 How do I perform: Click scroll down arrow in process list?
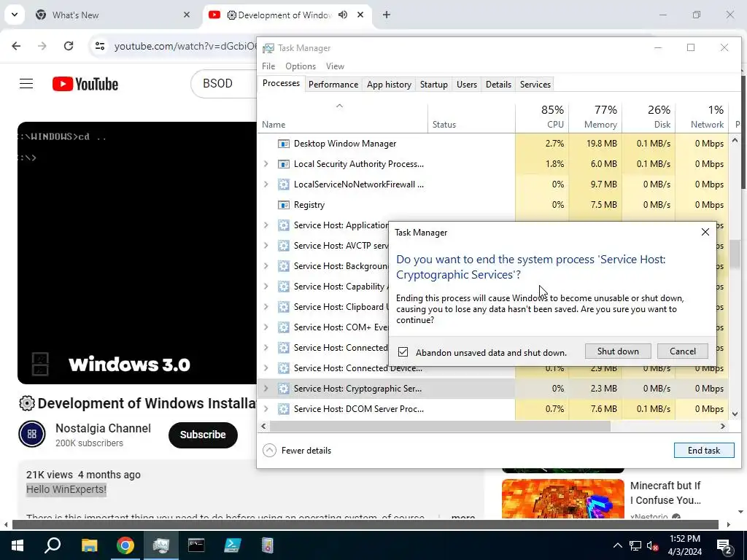[735, 414]
